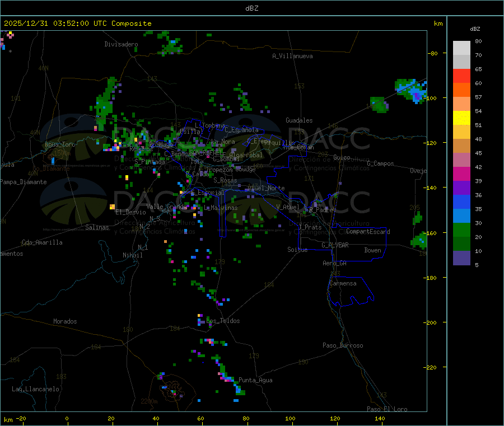Select the light gray 70-80 dBZ legend swatch
This screenshot has width=504, height=426.
(461, 48)
